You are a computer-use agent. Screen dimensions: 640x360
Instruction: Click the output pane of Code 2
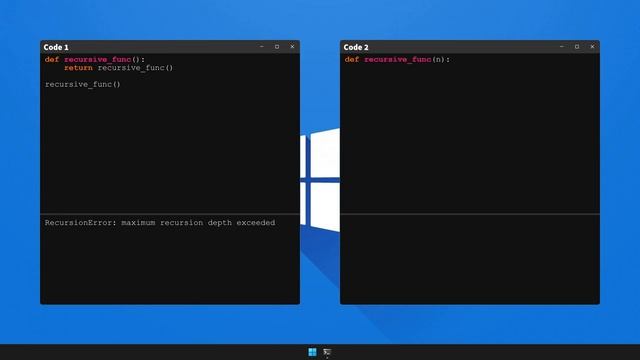coord(470,259)
